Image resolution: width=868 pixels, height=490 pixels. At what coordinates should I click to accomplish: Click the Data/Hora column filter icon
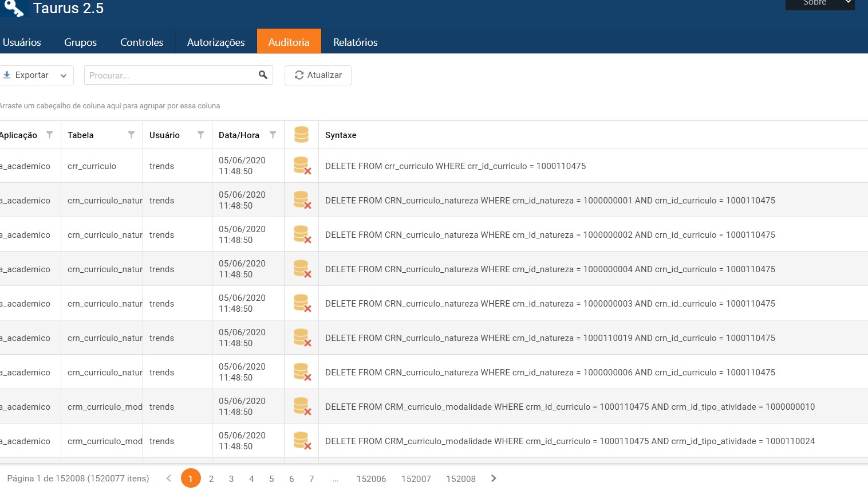273,135
